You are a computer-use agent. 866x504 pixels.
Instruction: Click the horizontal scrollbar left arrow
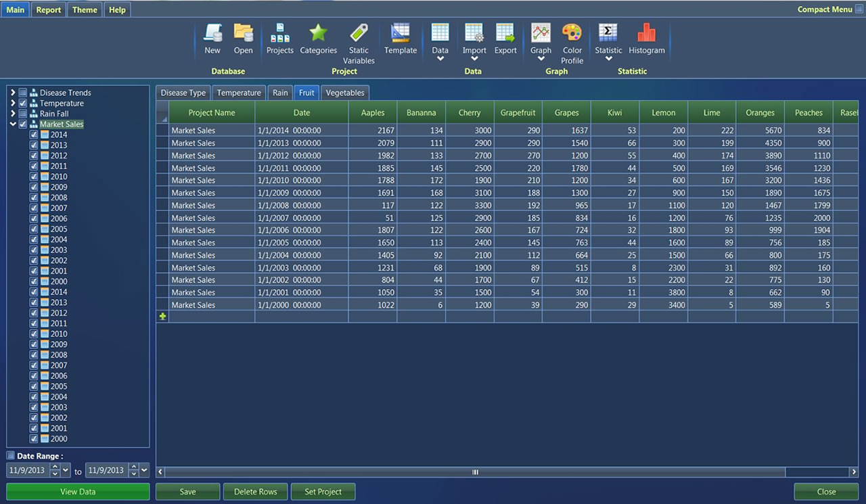(x=160, y=472)
